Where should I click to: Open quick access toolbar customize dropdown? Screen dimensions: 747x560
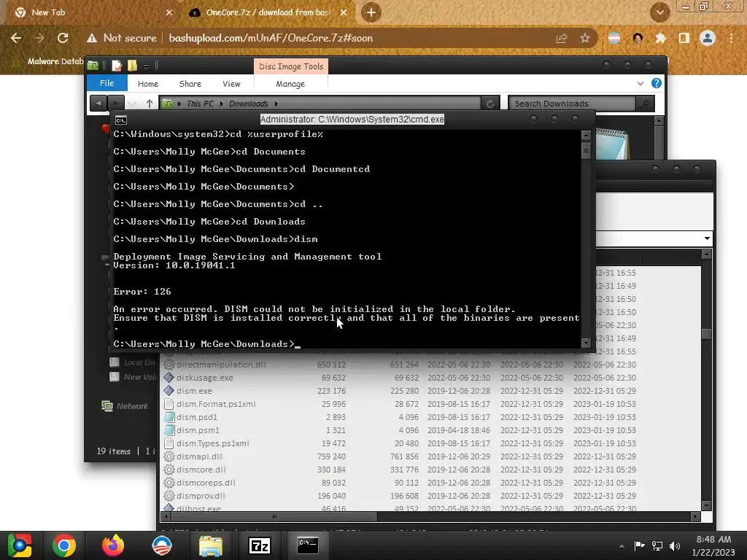click(146, 66)
